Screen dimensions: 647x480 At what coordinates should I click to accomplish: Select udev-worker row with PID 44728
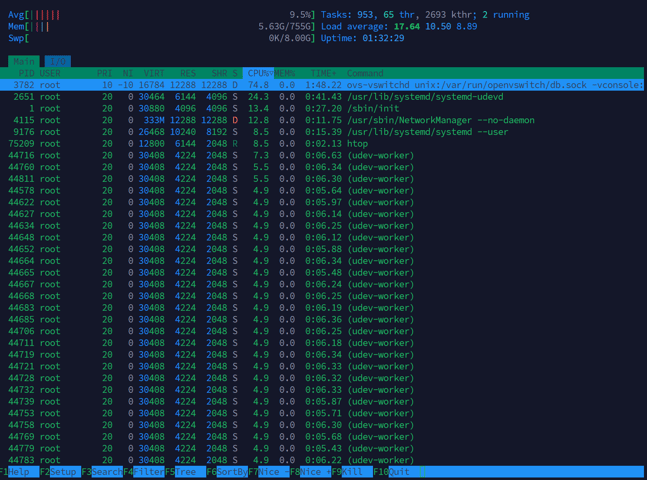[322, 378]
